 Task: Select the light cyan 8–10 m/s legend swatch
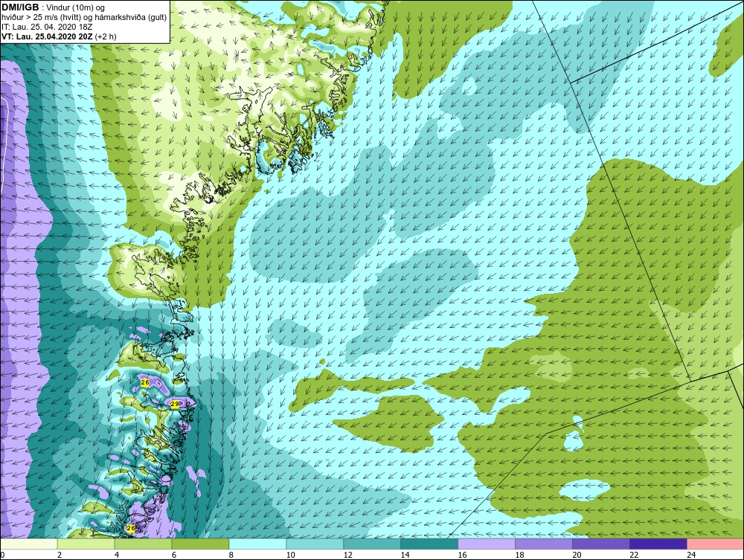pyautogui.click(x=257, y=544)
